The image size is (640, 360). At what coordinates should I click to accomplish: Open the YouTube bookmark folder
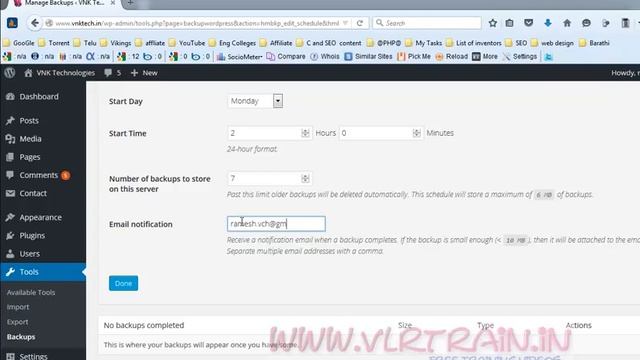pyautogui.click(x=187, y=43)
